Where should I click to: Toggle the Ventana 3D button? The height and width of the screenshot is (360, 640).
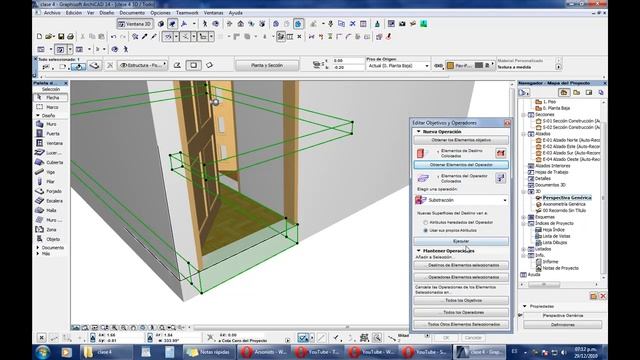coord(135,24)
